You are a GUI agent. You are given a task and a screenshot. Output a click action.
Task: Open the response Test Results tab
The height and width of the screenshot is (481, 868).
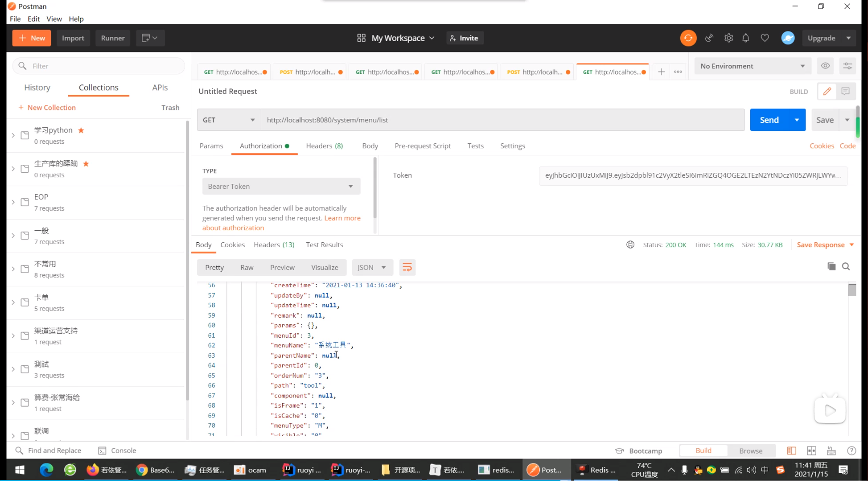coord(325,245)
